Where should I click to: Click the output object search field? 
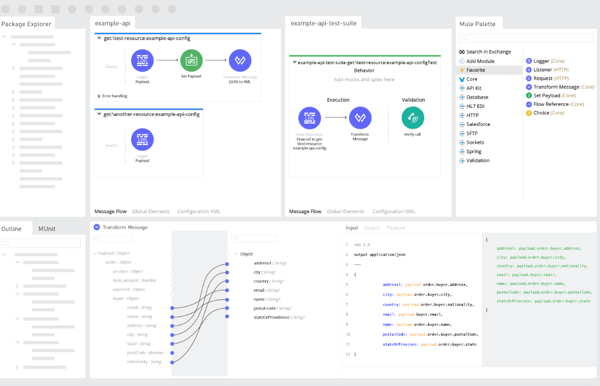click(x=254, y=239)
